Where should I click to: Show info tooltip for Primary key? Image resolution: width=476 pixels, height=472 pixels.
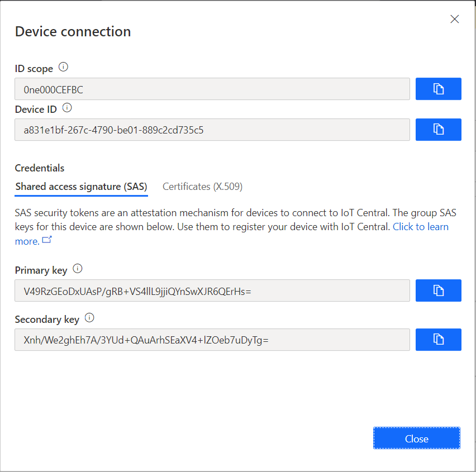[78, 269]
